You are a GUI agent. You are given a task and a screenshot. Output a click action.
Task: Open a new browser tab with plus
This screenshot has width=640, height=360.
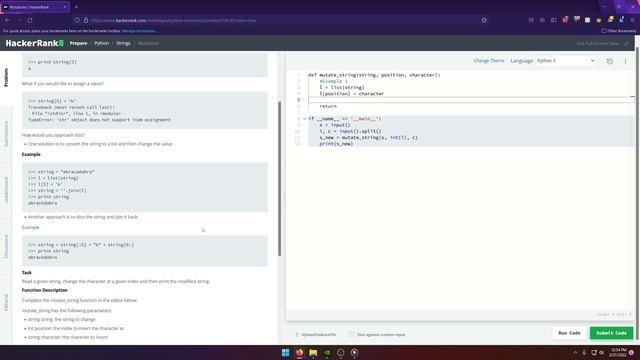tap(76, 7)
